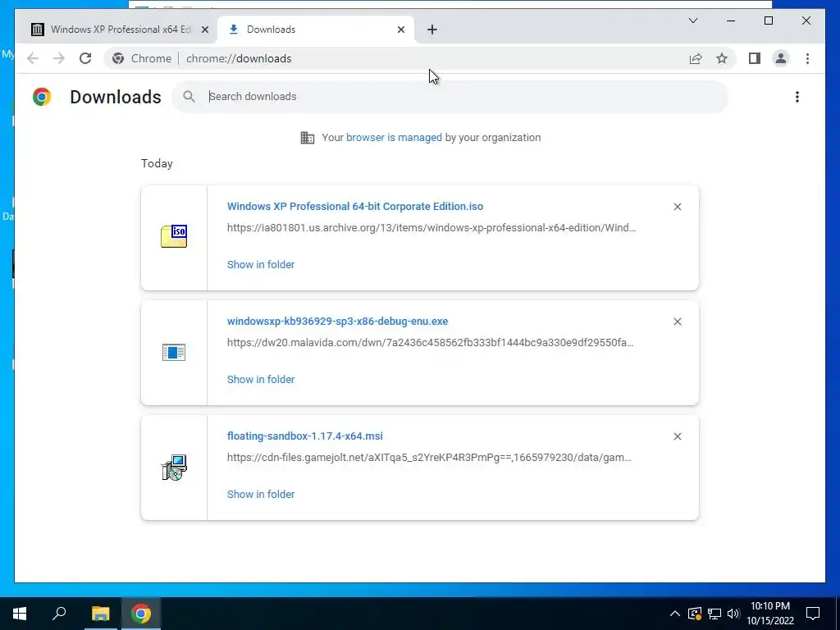Click the security alert tray icon
Image resolution: width=840 pixels, height=630 pixels.
point(695,614)
